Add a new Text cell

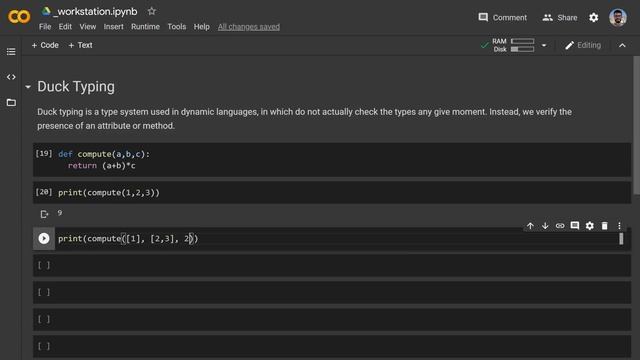(80, 45)
